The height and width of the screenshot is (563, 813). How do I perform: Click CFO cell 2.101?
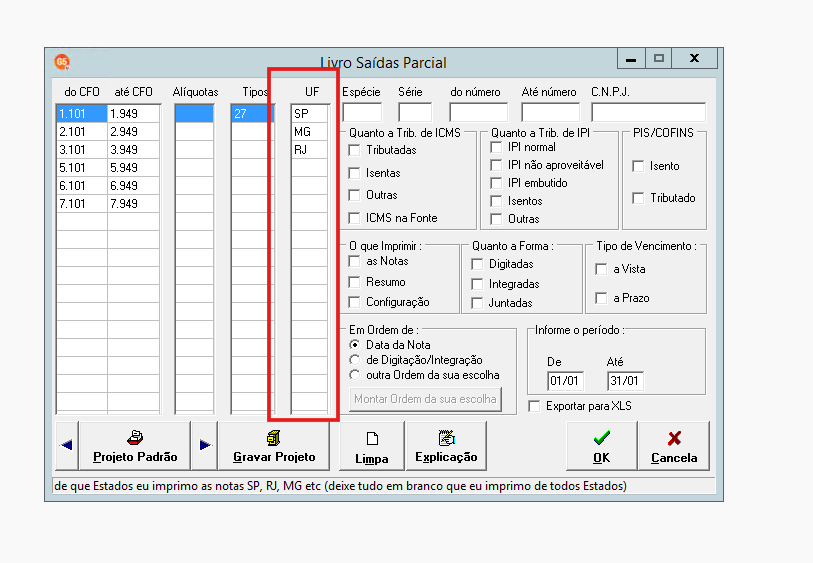[x=82, y=132]
